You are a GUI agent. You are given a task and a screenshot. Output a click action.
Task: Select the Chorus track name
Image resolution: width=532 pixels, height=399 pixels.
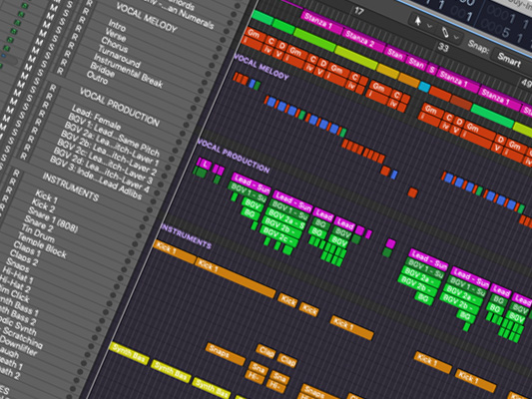point(115,45)
